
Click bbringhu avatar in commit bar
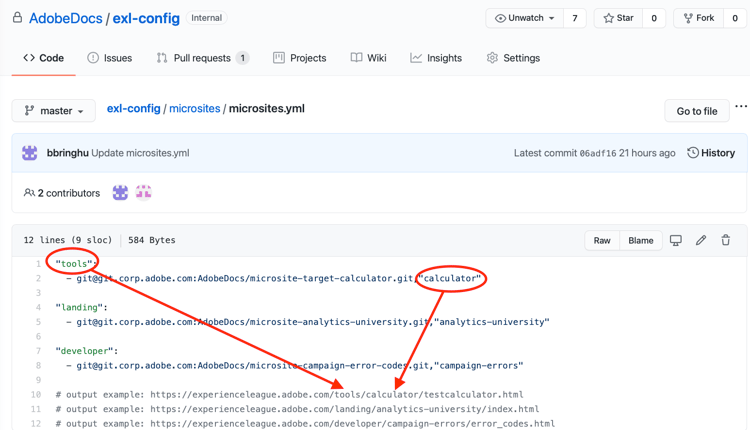pos(30,153)
